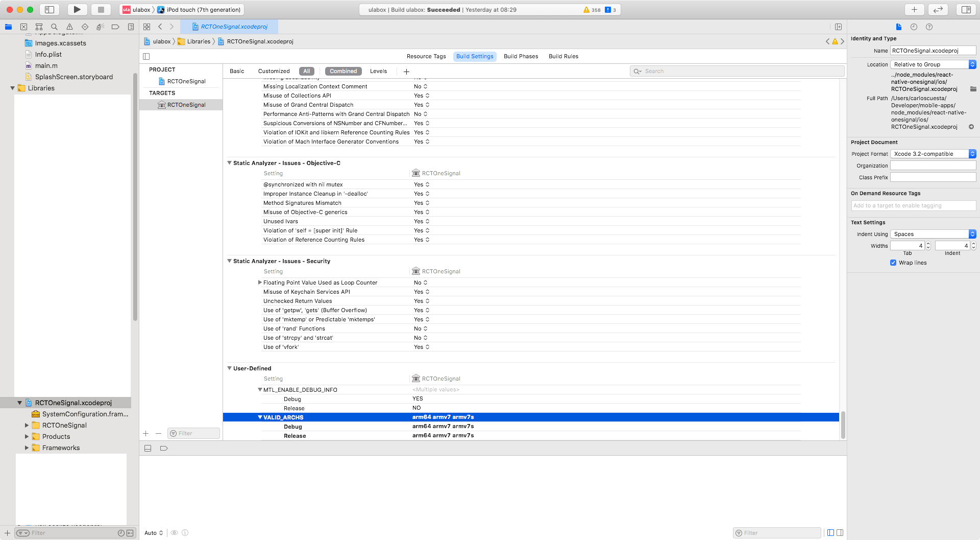Viewport: 980px width, 540px height.
Task: Switch to Basic settings filter
Action: pos(237,71)
